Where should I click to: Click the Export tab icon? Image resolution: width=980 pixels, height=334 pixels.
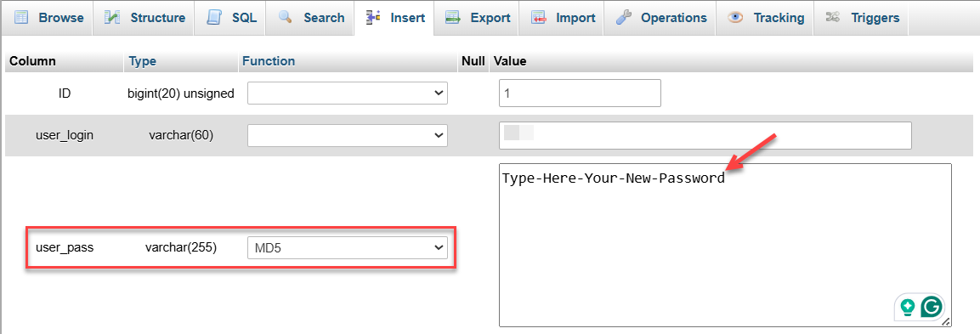[x=453, y=18]
